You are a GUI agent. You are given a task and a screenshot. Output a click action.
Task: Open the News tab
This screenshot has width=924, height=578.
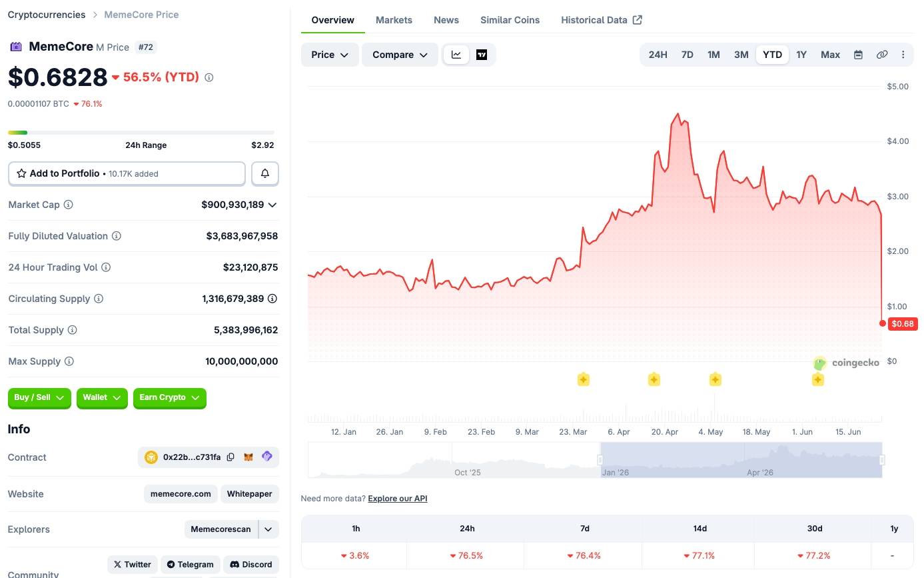446,20
